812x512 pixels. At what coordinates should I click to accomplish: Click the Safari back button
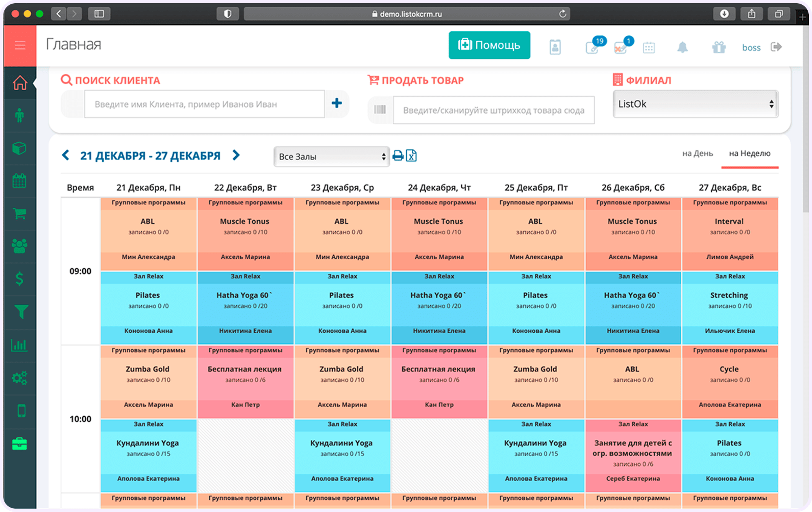point(59,14)
